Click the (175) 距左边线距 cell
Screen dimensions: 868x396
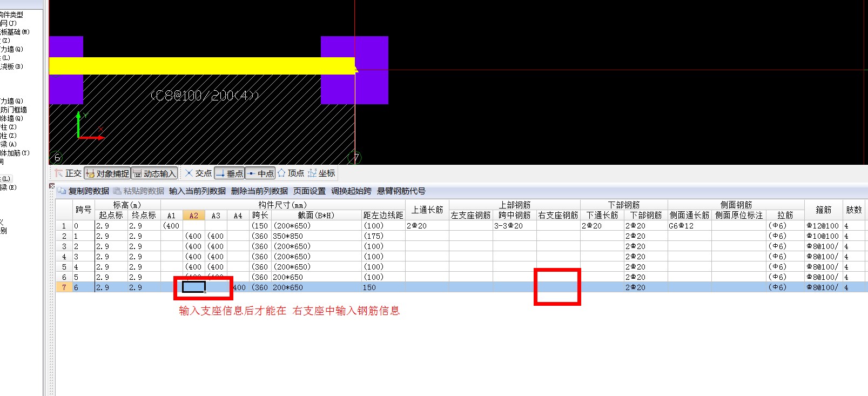click(383, 236)
